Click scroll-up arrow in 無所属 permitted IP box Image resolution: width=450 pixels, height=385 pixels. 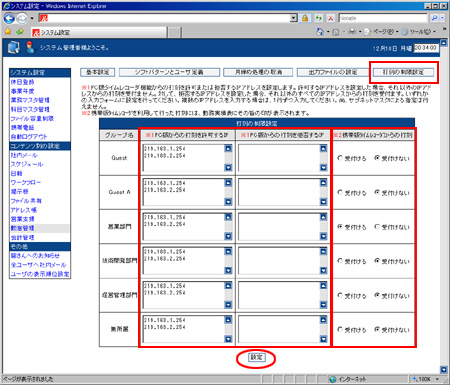tap(228, 320)
